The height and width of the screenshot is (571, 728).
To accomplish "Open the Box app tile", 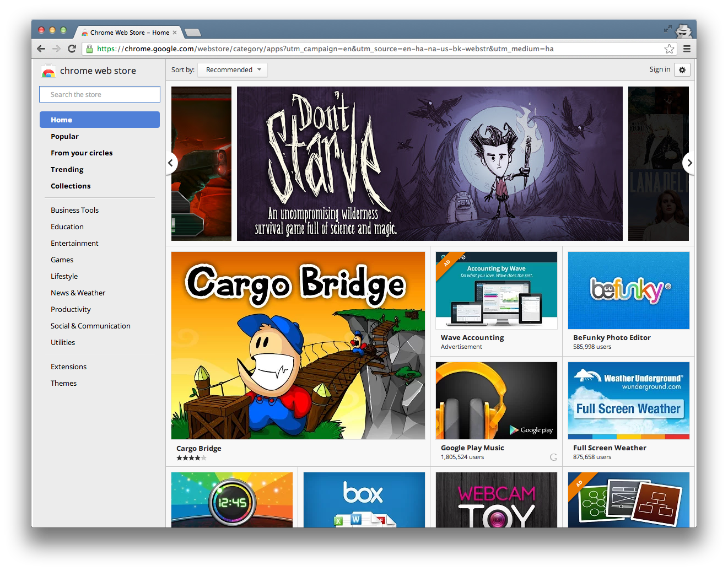I will [364, 500].
